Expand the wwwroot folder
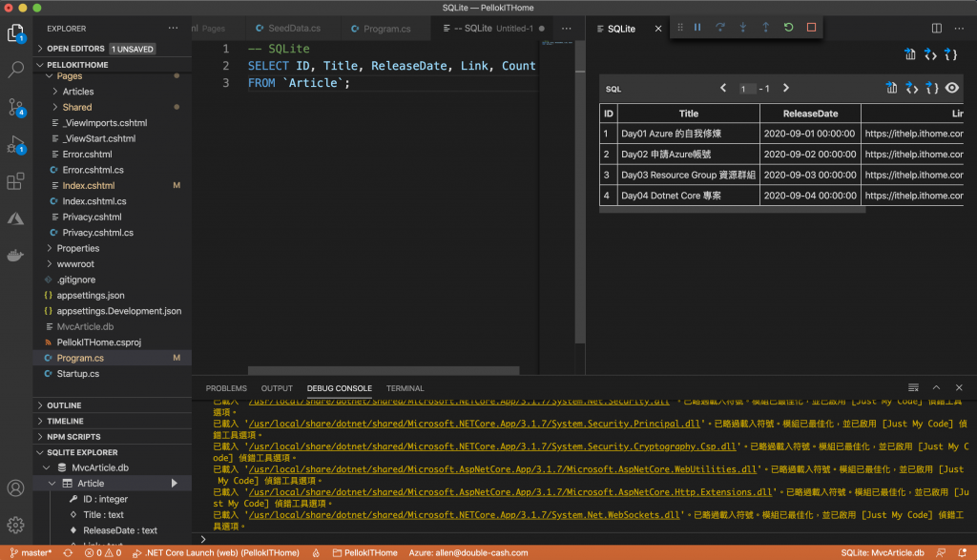This screenshot has width=977, height=560. coord(75,263)
